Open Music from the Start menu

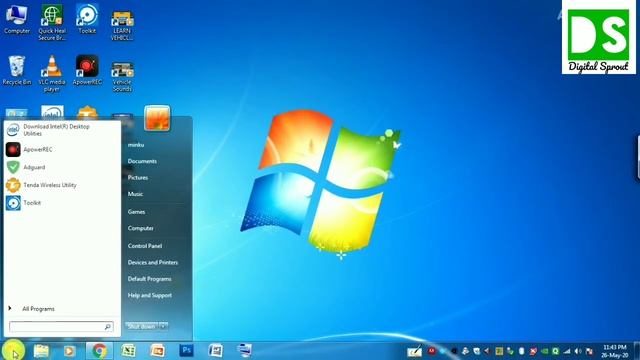135,194
